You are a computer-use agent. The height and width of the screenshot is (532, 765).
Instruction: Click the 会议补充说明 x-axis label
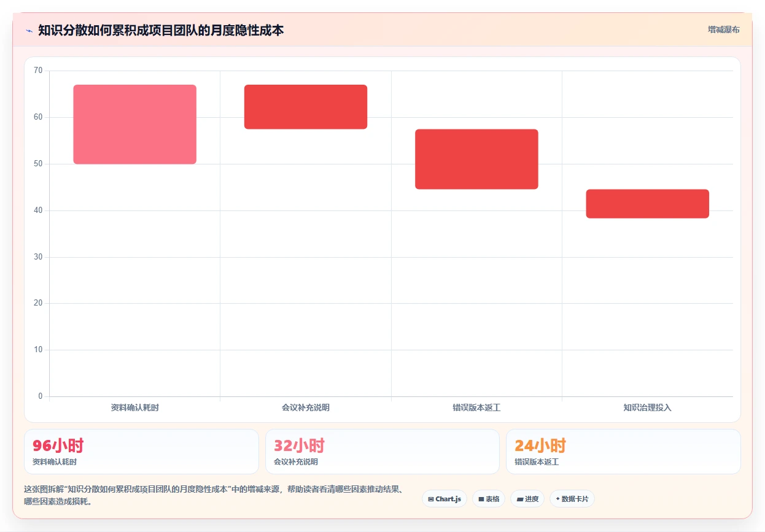[x=306, y=407]
